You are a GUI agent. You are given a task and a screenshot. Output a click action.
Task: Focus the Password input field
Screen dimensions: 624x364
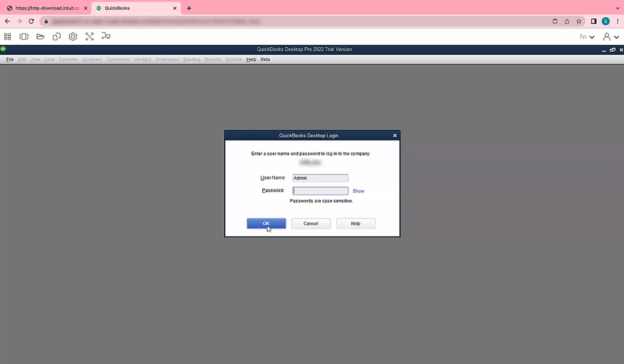(x=320, y=191)
